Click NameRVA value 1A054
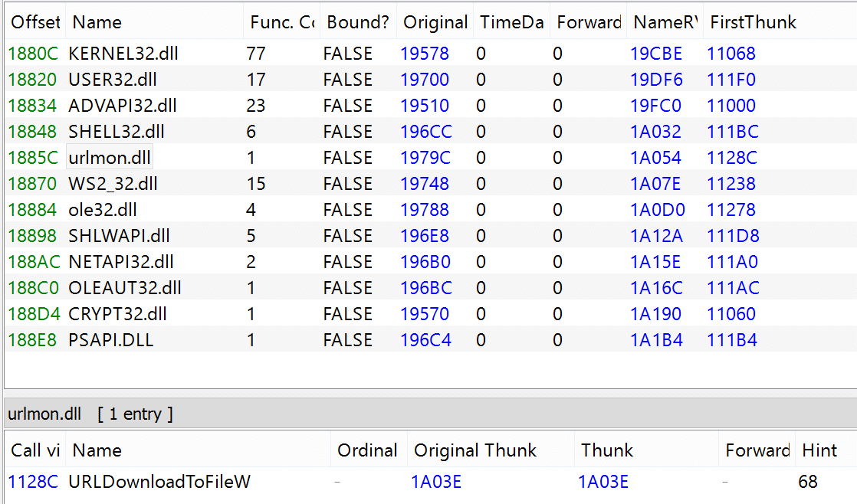Viewport: 857px width, 504px height. 655,158
